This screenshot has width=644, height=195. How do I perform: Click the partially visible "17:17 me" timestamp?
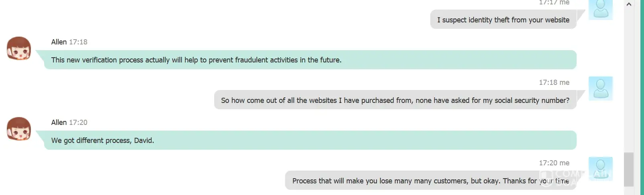point(554,3)
